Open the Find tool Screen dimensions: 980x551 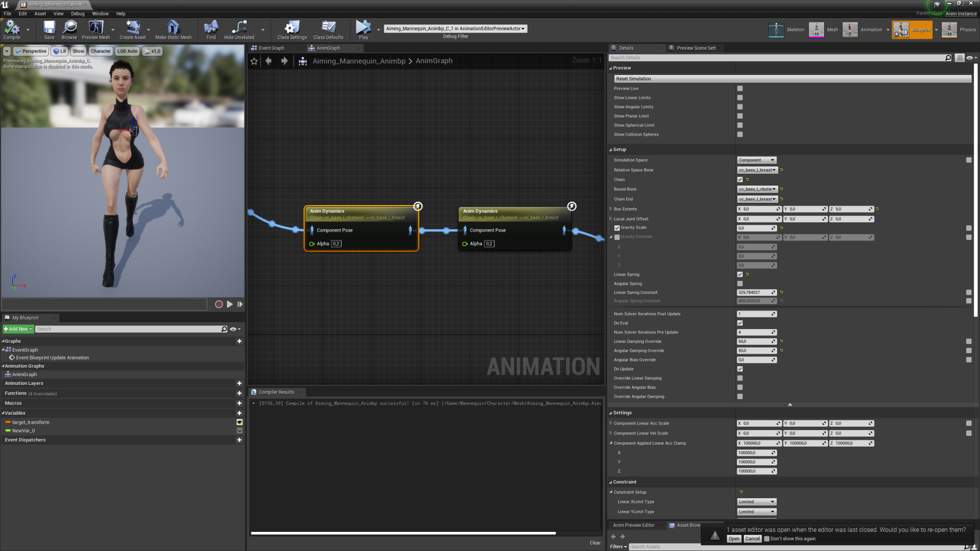[x=211, y=29]
